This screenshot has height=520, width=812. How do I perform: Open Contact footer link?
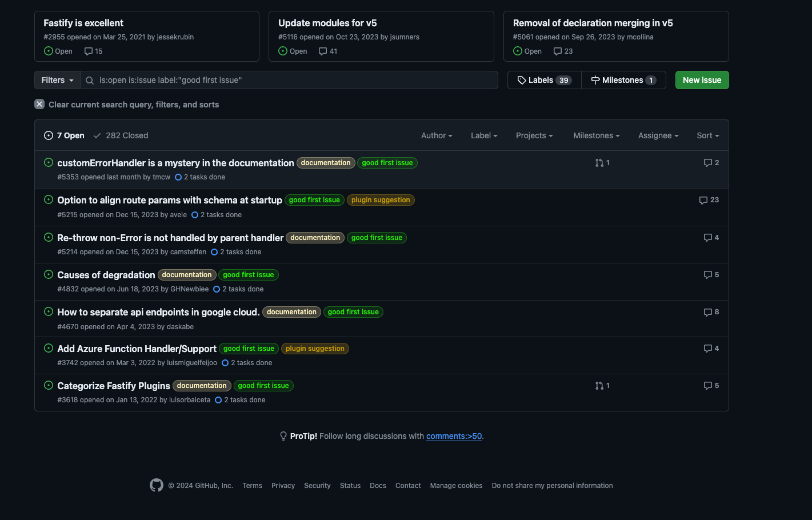[x=408, y=486]
